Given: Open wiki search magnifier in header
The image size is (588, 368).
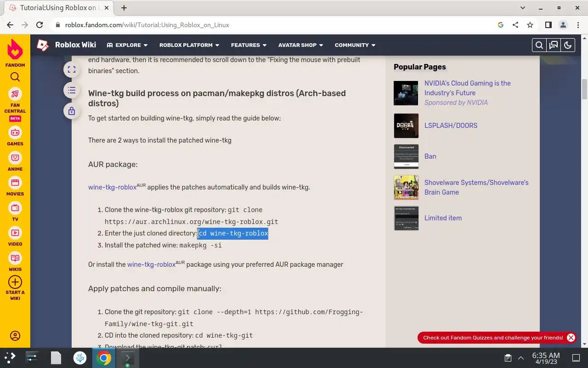Looking at the screenshot, I should (539, 45).
